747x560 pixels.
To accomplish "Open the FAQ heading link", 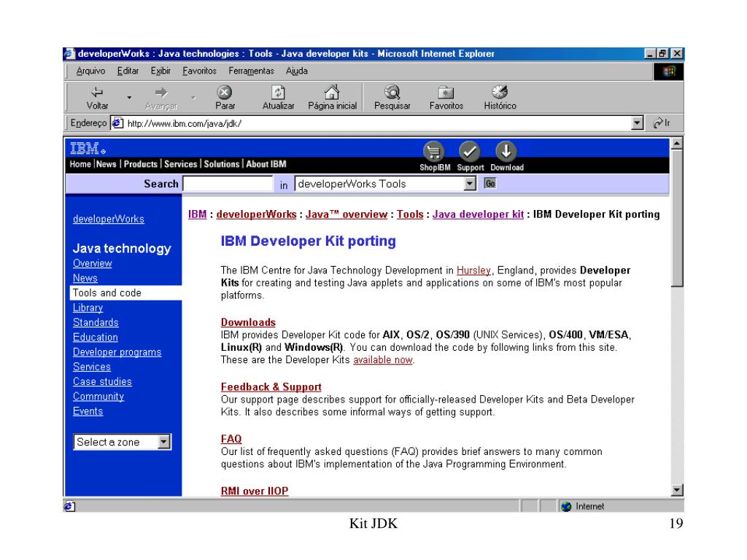I will pyautogui.click(x=231, y=438).
